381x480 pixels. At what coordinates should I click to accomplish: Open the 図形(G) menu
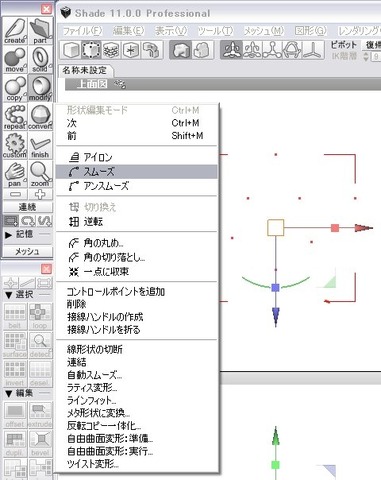pyautogui.click(x=311, y=31)
